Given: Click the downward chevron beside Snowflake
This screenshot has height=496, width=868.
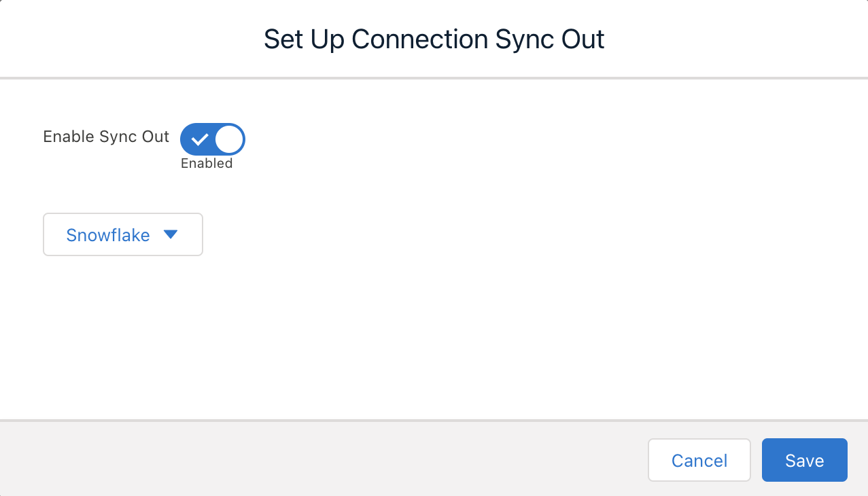Looking at the screenshot, I should (171, 234).
